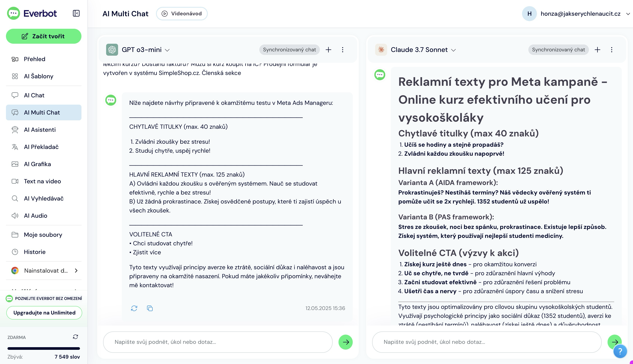Click 'Varianta B (PAS framework):' heading

pyautogui.click(x=446, y=217)
